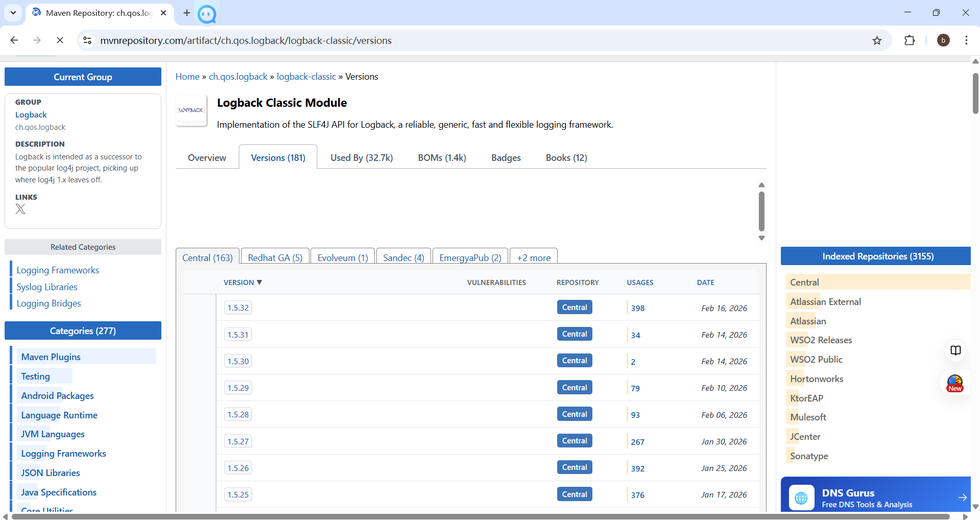980x520 pixels.
Task: Click the ad frame scrollbar thumb
Action: point(761,211)
